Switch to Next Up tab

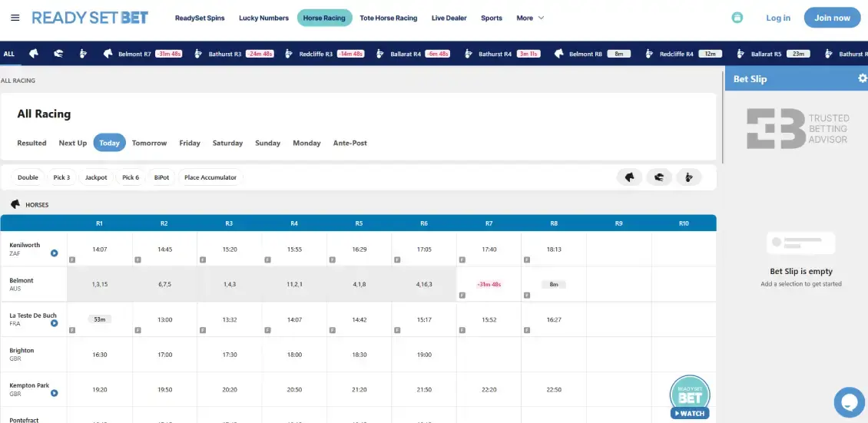(x=72, y=143)
